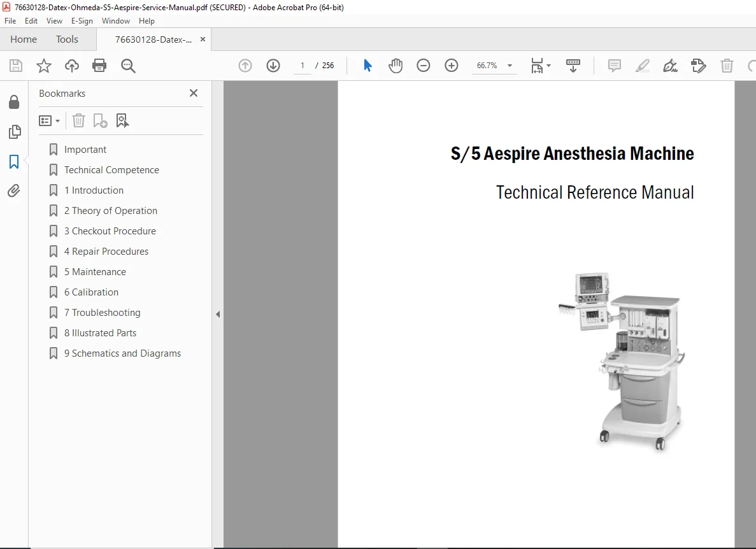Jump to 3 Checkout Procedure bookmark
Image resolution: width=756 pixels, height=549 pixels.
tap(110, 231)
